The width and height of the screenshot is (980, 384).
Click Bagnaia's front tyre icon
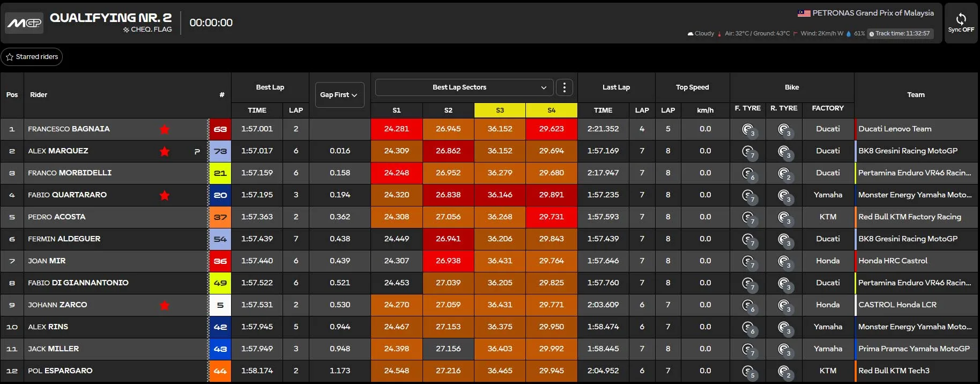pyautogui.click(x=748, y=129)
